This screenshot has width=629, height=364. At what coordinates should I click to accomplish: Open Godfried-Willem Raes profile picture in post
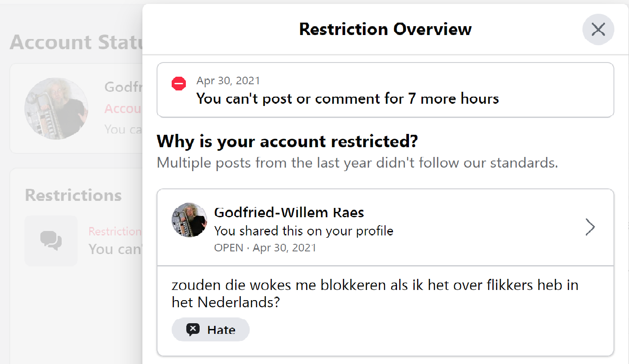tap(189, 220)
